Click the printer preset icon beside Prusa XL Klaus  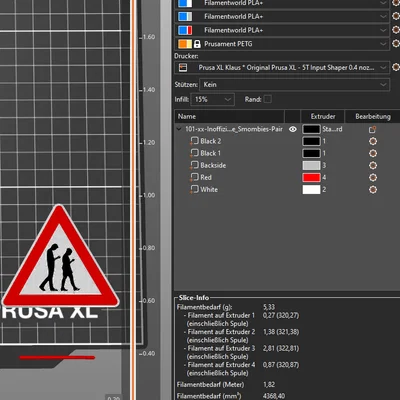coord(183,67)
